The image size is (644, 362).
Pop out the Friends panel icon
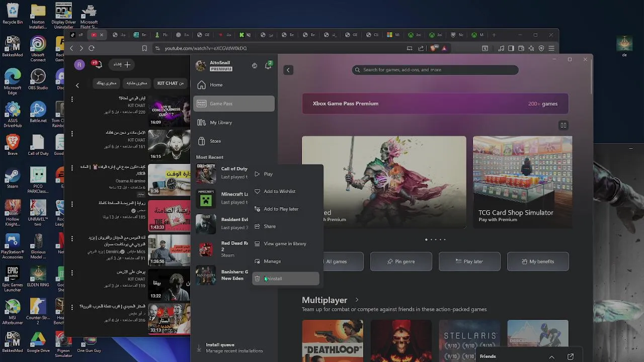coord(571,356)
